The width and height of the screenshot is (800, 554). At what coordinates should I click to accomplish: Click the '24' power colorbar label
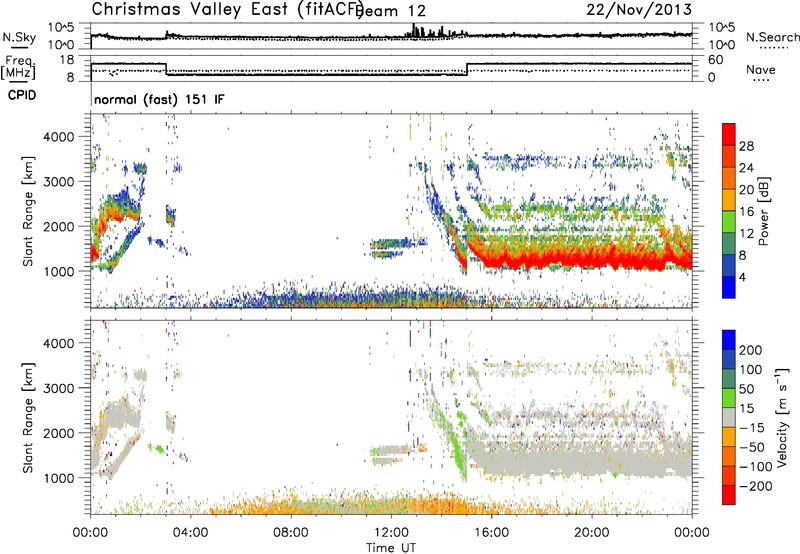[746, 168]
